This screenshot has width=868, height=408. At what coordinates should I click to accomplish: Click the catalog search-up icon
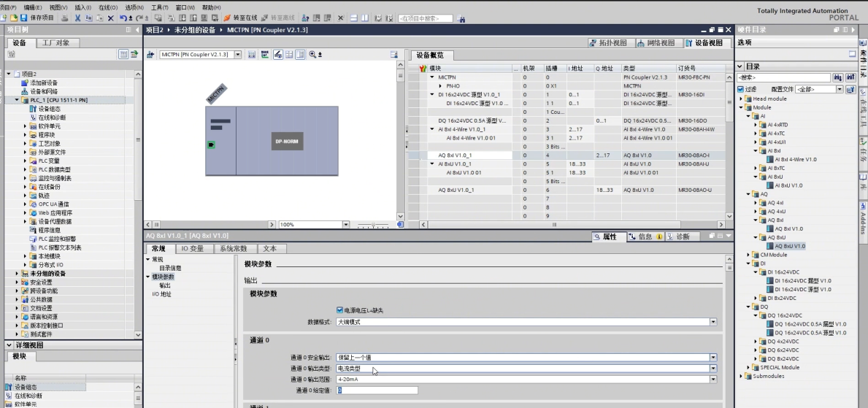(850, 78)
